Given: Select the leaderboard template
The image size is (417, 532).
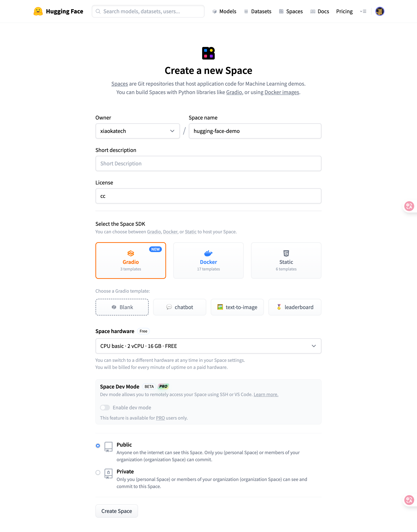Looking at the screenshot, I should [x=295, y=307].
